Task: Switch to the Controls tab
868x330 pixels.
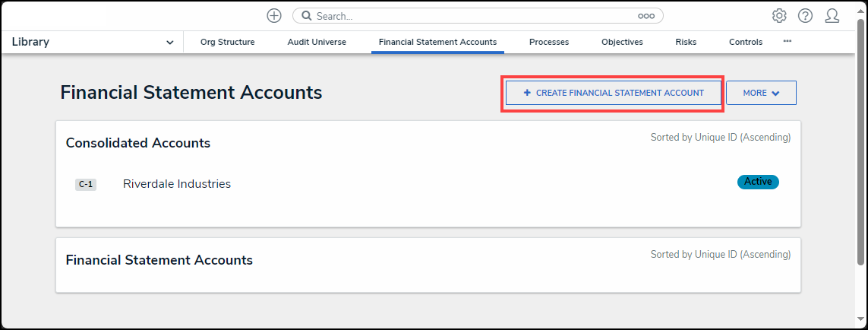Action: tap(746, 42)
